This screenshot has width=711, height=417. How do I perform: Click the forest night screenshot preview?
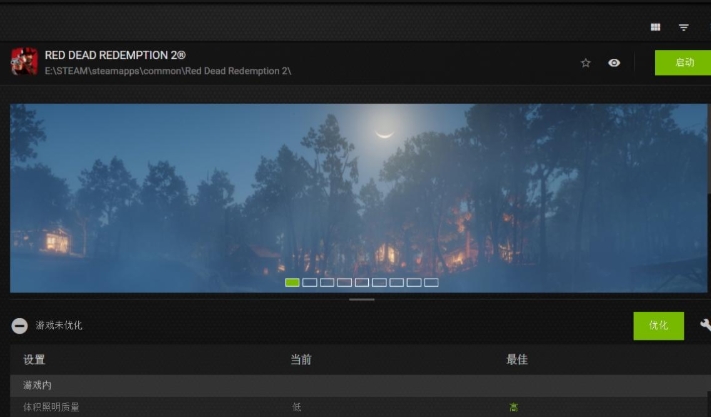click(x=360, y=190)
